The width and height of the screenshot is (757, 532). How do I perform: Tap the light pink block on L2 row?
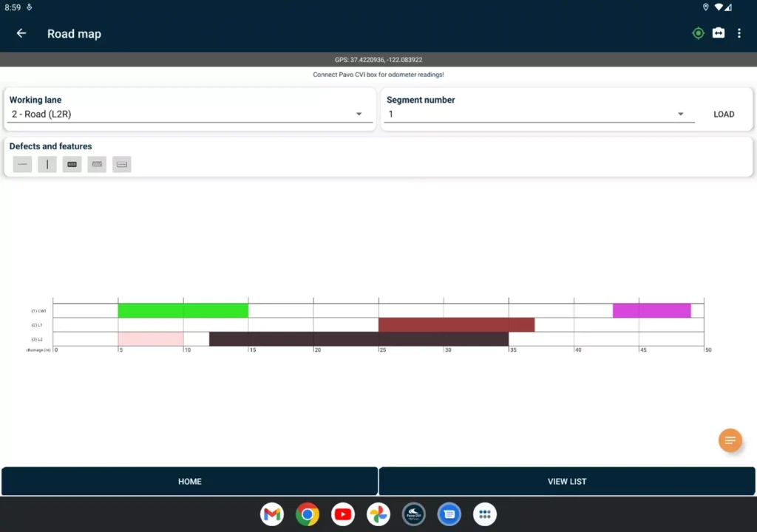pyautogui.click(x=151, y=339)
